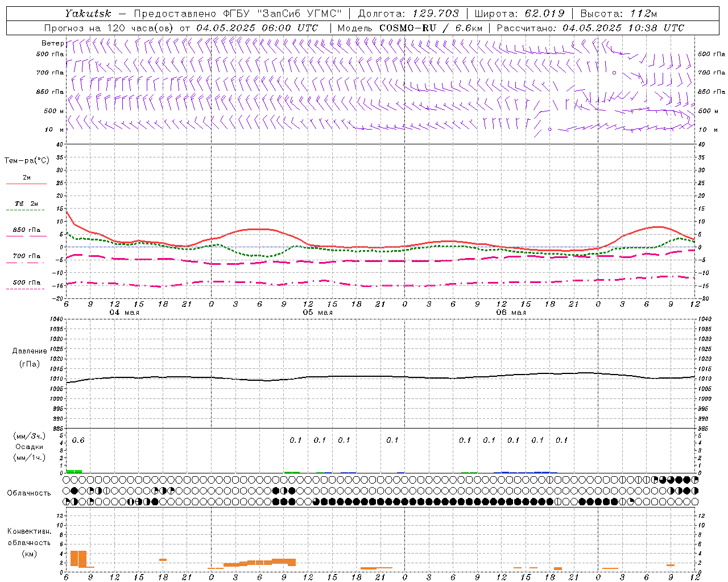Click the "ЗапСиб УГМС" provider text

pos(300,14)
